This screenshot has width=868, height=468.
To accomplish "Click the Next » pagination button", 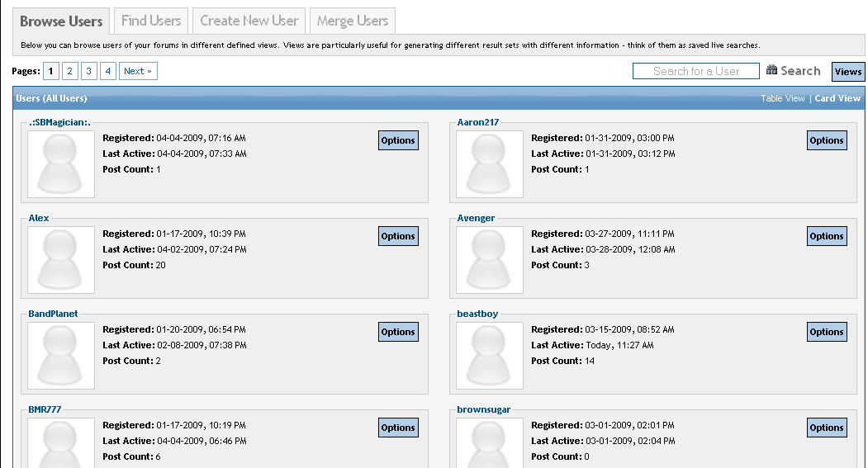I will point(137,72).
